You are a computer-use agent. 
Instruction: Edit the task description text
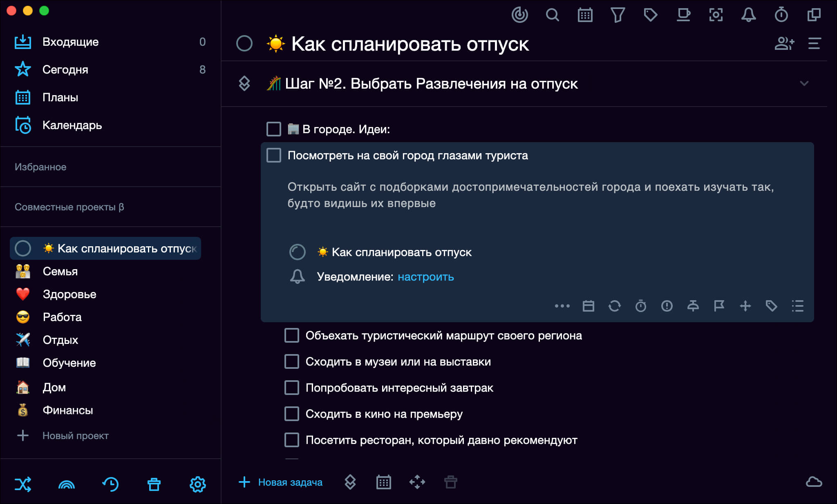tap(530, 195)
